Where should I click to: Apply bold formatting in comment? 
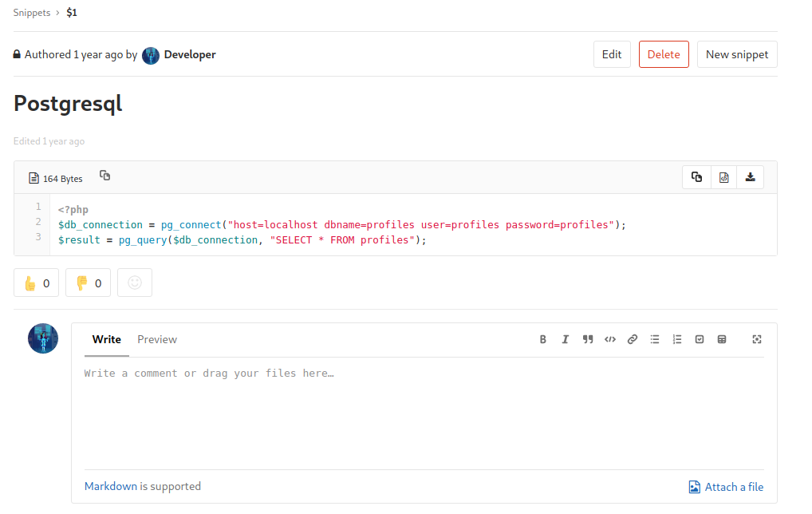(x=543, y=339)
